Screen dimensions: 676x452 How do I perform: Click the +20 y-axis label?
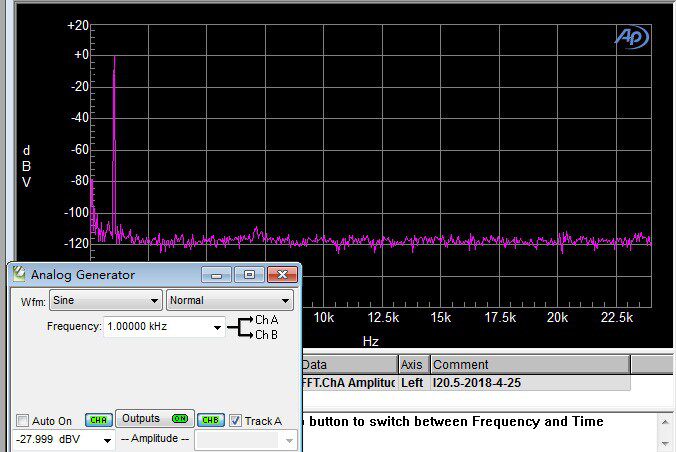78,25
